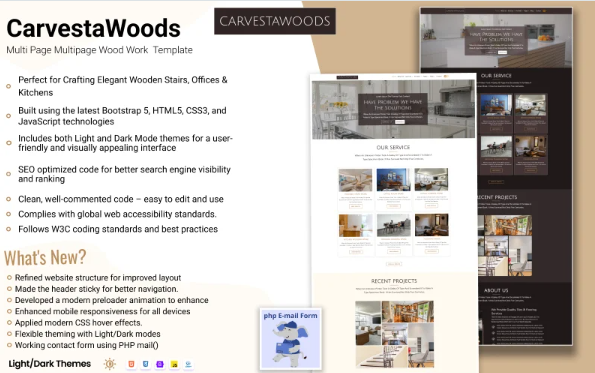Screen dimensions: 595x373
Task: Open the blue-wall service card in the dark preview
Action: 496,113
